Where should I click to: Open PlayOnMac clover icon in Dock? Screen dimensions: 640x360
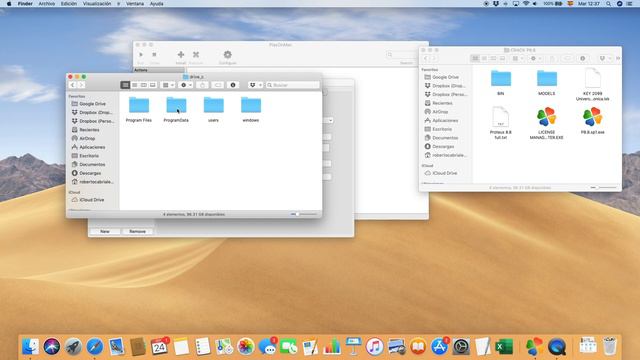coord(534,347)
